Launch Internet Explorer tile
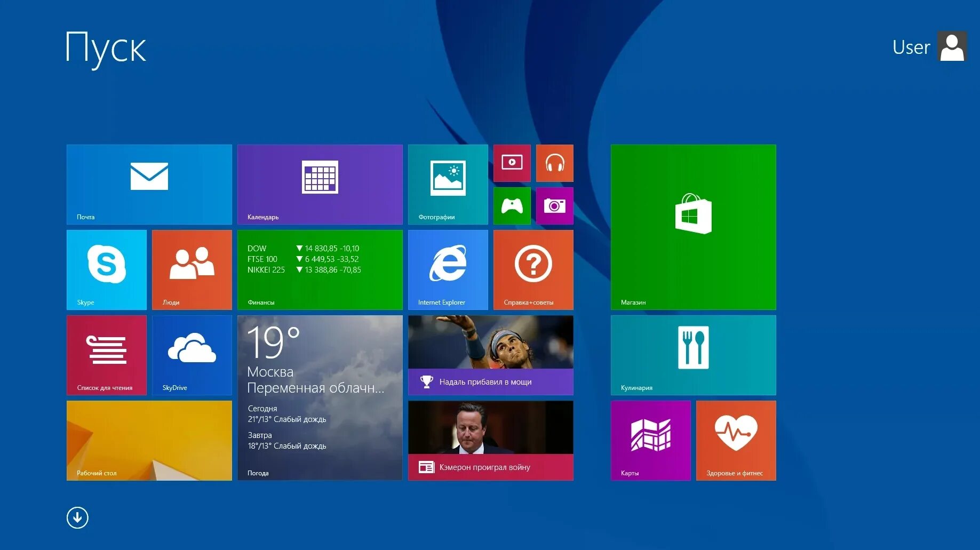The image size is (980, 550). [x=448, y=269]
